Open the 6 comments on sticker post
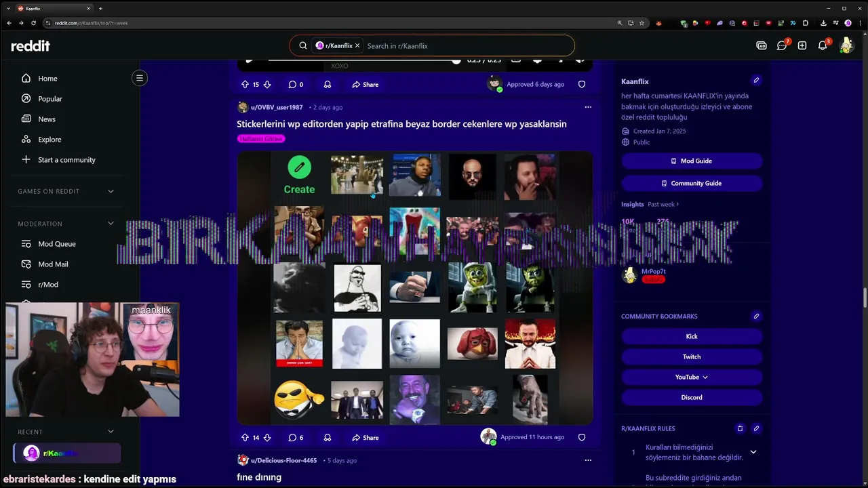 pos(296,438)
